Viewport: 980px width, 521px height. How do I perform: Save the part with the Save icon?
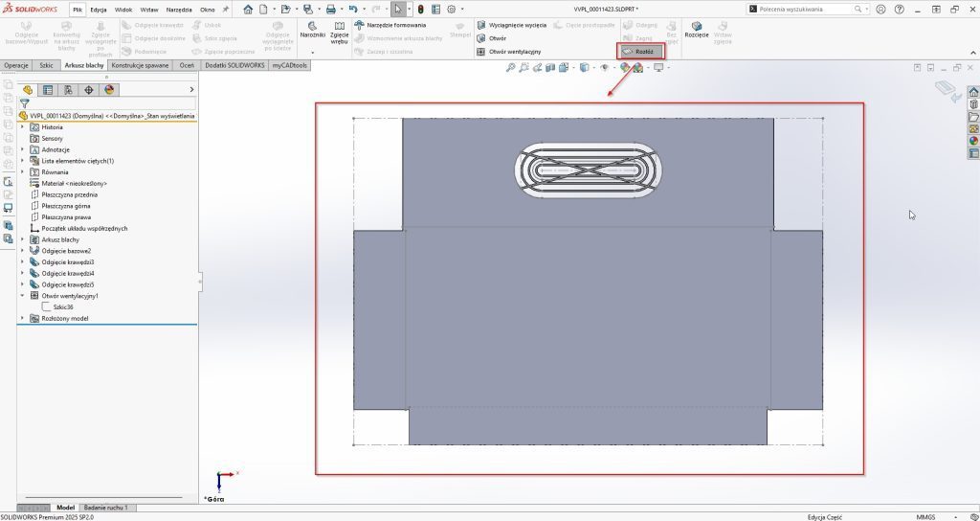click(307, 10)
